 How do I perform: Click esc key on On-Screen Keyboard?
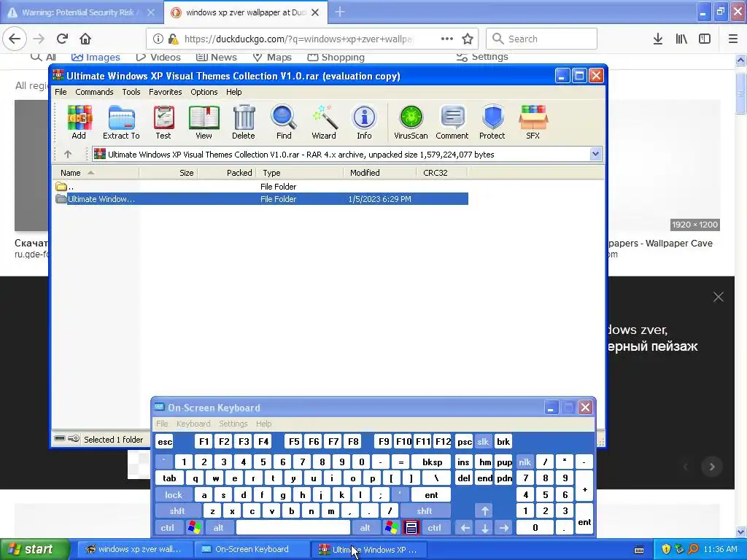pos(165,442)
